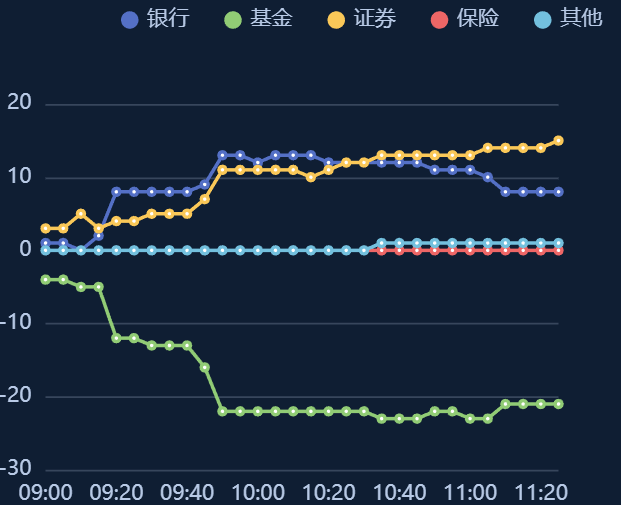Click the 11:20 x-axis label
The width and height of the screenshot is (621, 505).
point(541,492)
